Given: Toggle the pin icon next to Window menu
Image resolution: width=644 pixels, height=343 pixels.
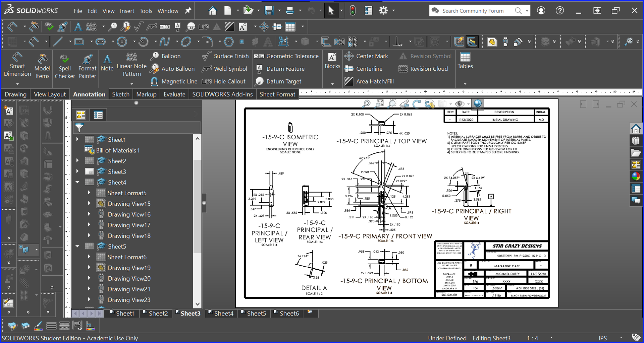Looking at the screenshot, I should pos(188,11).
